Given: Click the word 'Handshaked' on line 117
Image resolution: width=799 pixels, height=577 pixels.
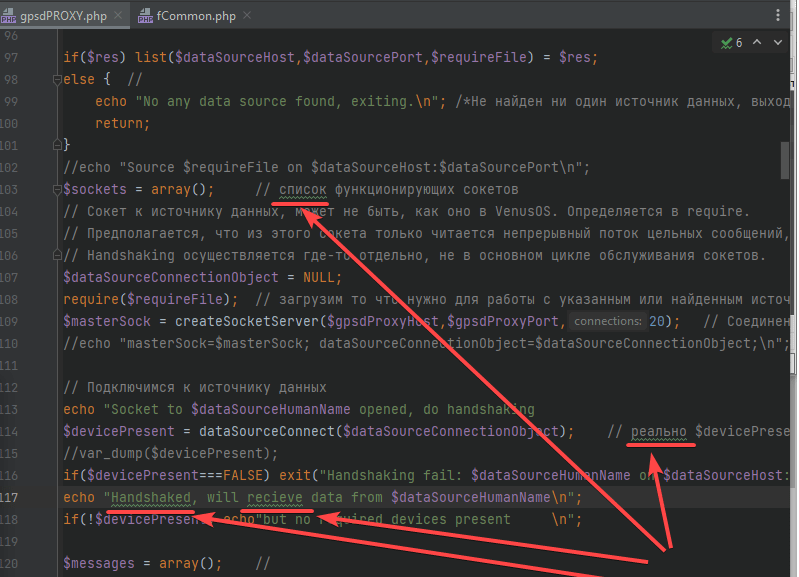Looking at the screenshot, I should click(151, 497).
